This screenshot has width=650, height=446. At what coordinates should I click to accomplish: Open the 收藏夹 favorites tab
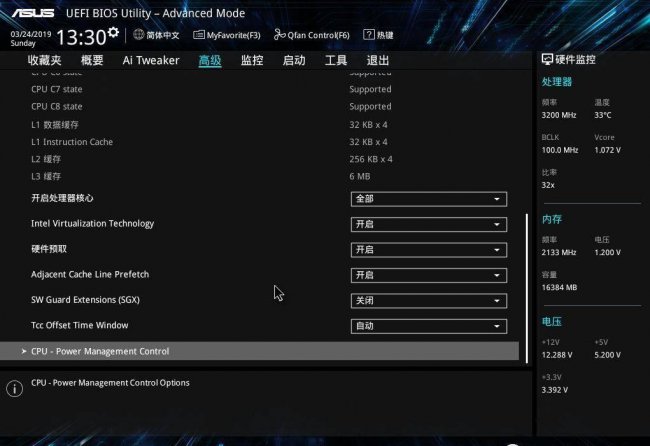click(x=44, y=61)
